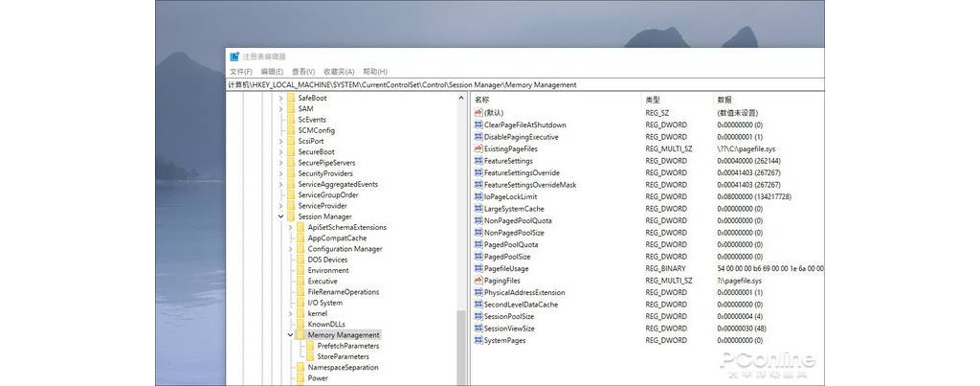Screen dimensions: 980x386
Task: Select the ServiceAggregatedEvents folder icon
Action: 291,184
